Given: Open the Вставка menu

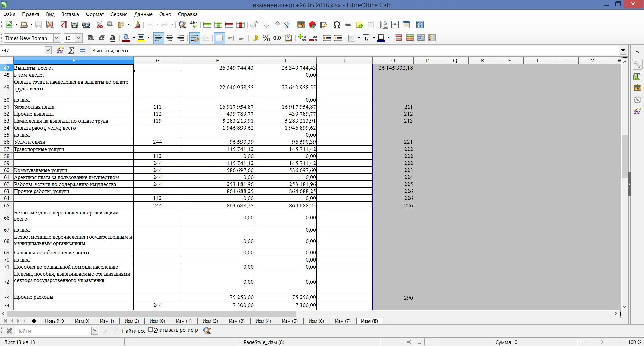Looking at the screenshot, I should 70,14.
